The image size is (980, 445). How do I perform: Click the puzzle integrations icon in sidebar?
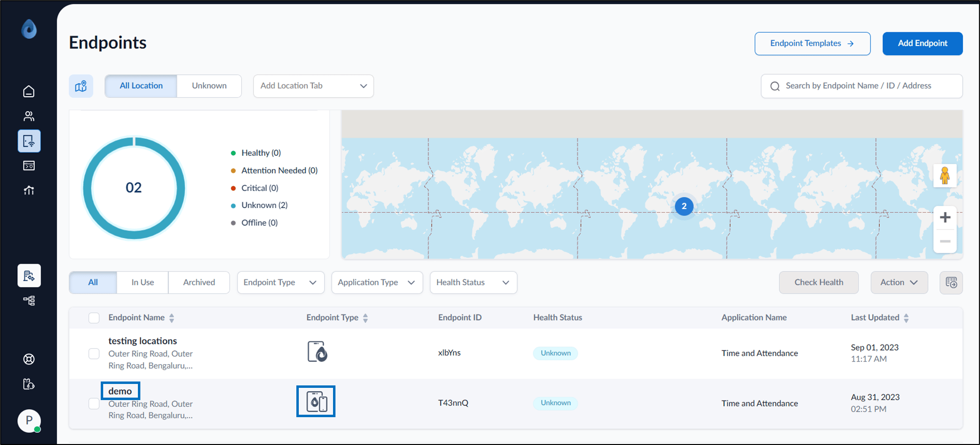(29, 384)
